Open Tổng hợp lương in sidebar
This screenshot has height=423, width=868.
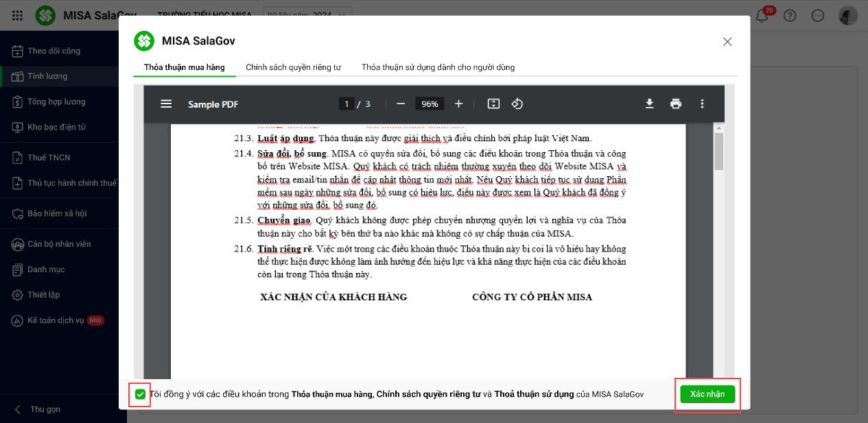click(59, 101)
